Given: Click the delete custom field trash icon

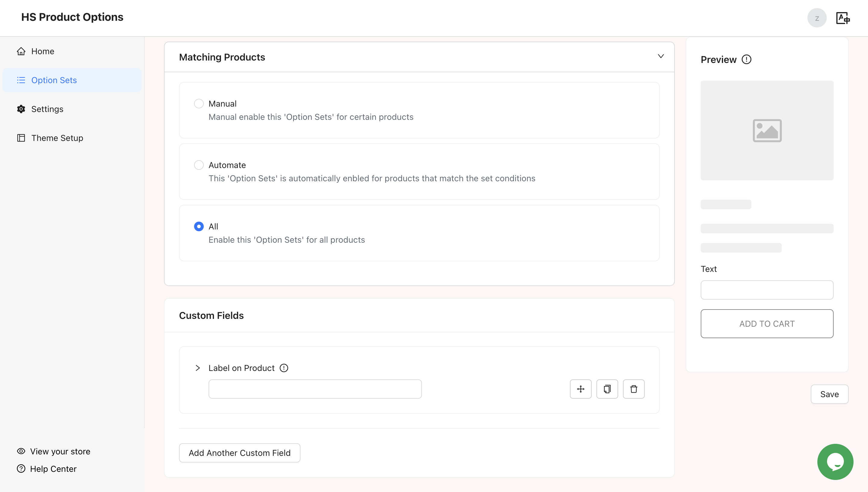Looking at the screenshot, I should 634,389.
